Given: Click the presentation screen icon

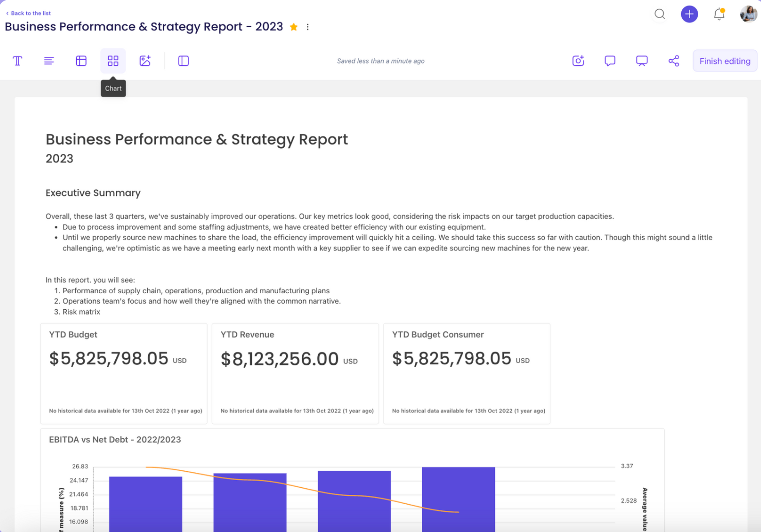Looking at the screenshot, I should click(x=642, y=61).
